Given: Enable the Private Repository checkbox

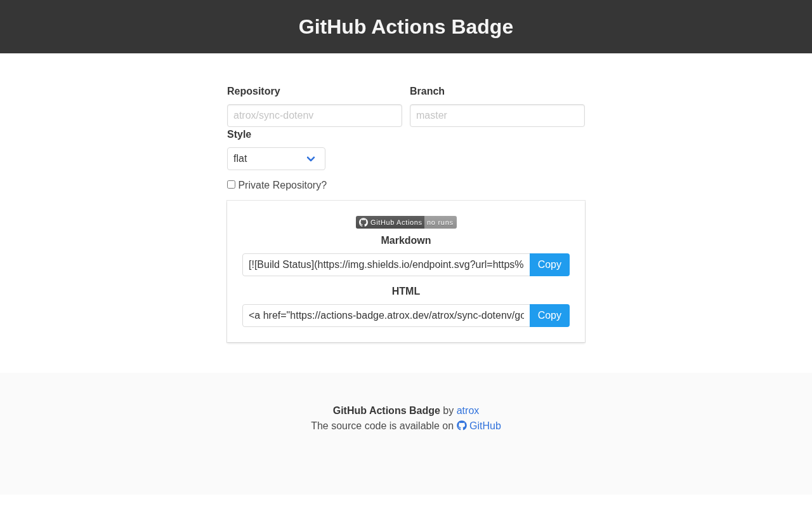Looking at the screenshot, I should 232,185.
